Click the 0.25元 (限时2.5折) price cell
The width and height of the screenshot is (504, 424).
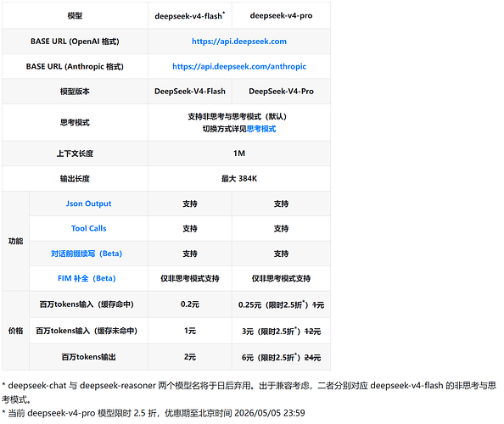coord(281,304)
